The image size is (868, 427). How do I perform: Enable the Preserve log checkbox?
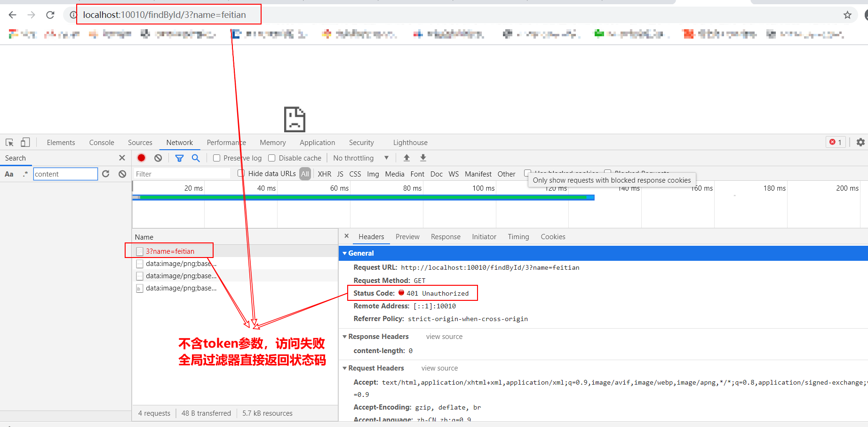(216, 158)
